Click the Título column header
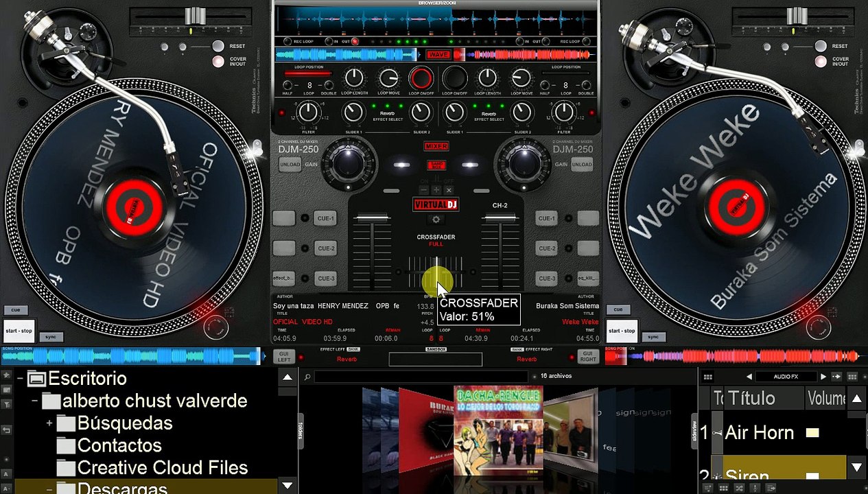The width and height of the screenshot is (868, 494). [764, 399]
